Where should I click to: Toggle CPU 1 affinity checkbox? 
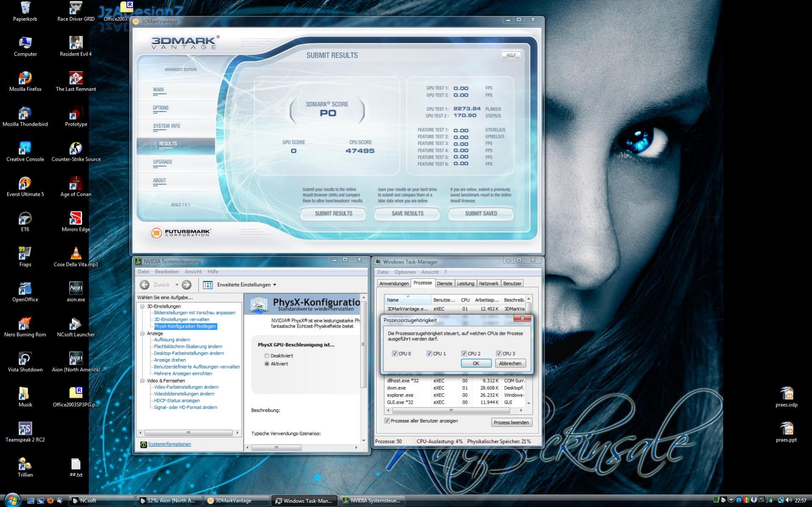click(x=429, y=354)
